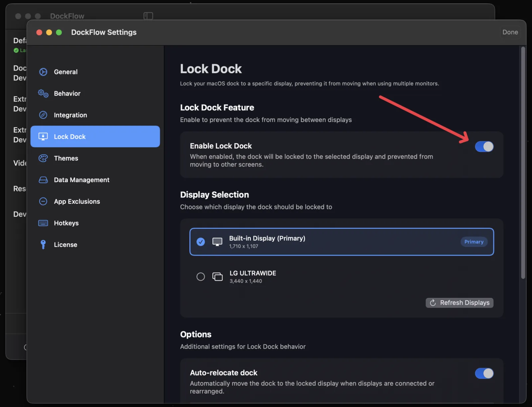Click the Data Management drive icon
The width and height of the screenshot is (532, 407).
43,180
